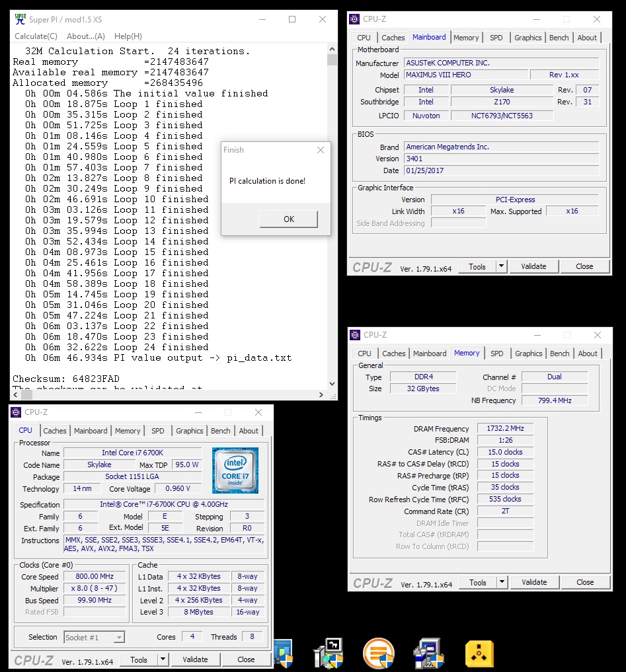Close the CPU-Z CPU window with title bar X

point(258,412)
